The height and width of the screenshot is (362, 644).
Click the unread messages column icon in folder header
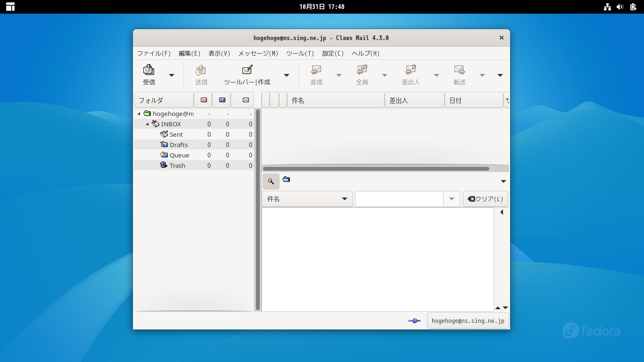pyautogui.click(x=222, y=100)
